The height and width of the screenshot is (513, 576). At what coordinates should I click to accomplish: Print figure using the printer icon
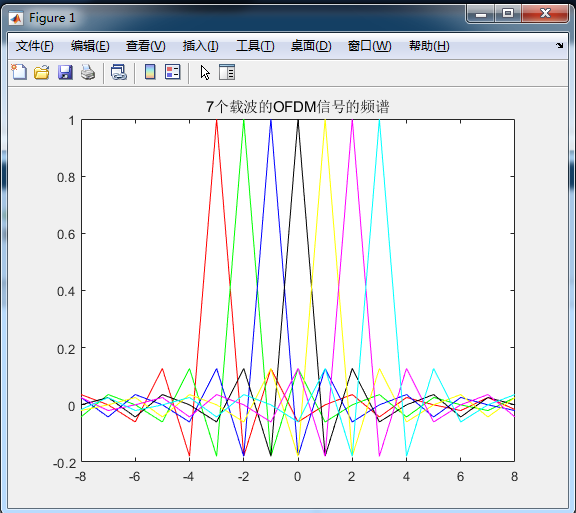tap(88, 72)
